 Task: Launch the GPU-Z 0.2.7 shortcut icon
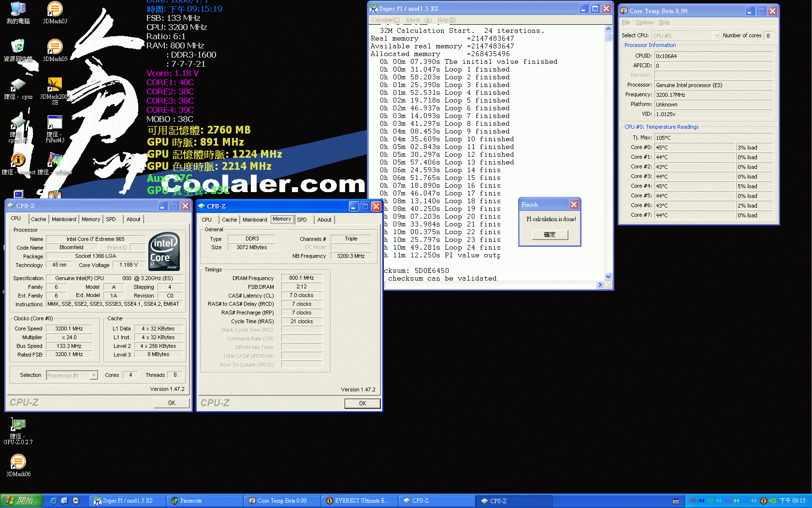(x=18, y=431)
